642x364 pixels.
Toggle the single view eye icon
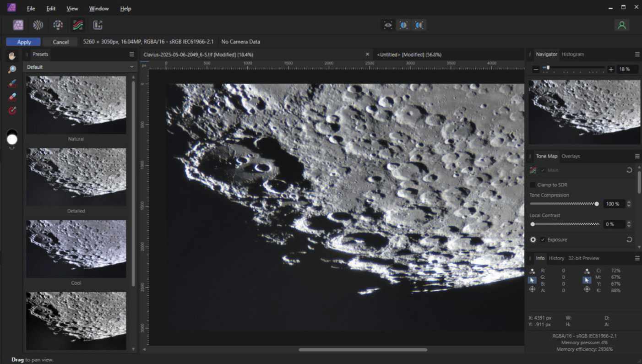pyautogui.click(x=388, y=25)
